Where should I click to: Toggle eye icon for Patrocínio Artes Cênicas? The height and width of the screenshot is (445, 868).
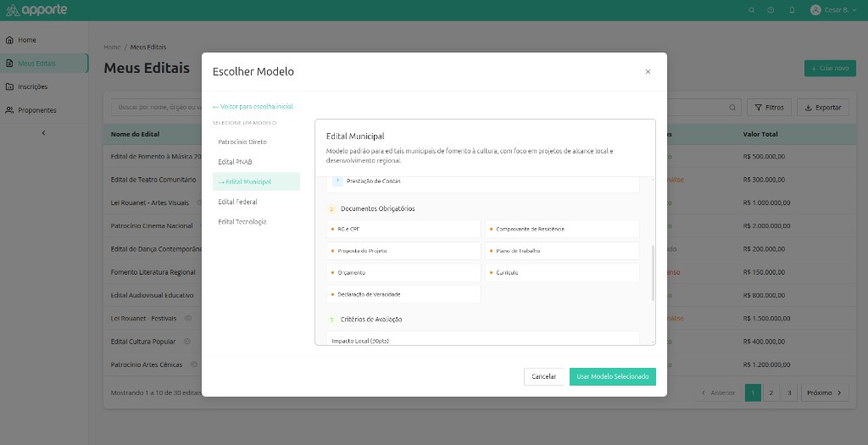(x=194, y=364)
